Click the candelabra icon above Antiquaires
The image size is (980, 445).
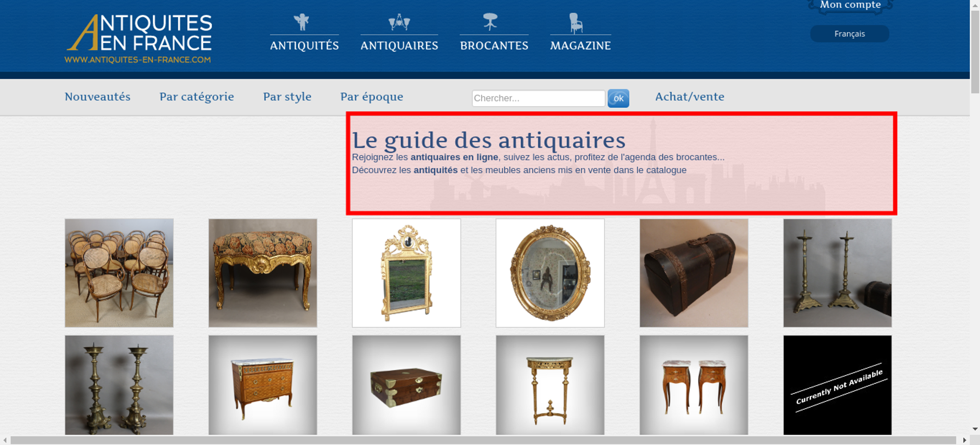(x=399, y=22)
